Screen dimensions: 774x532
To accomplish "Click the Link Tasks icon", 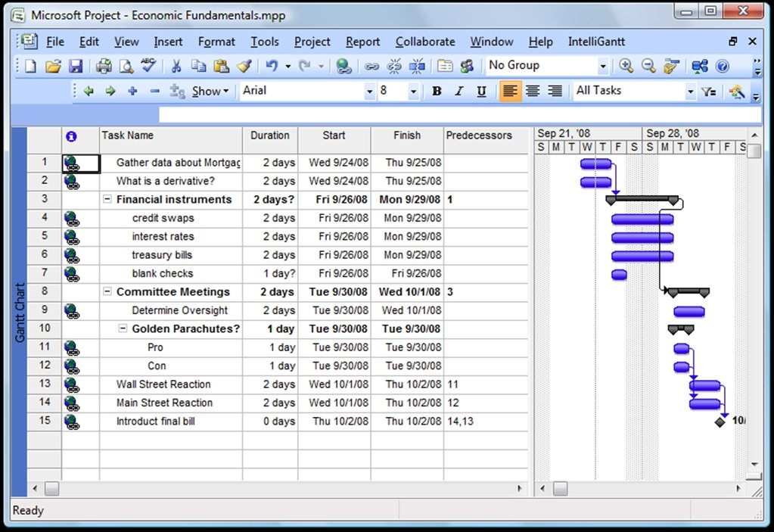I will (x=372, y=66).
